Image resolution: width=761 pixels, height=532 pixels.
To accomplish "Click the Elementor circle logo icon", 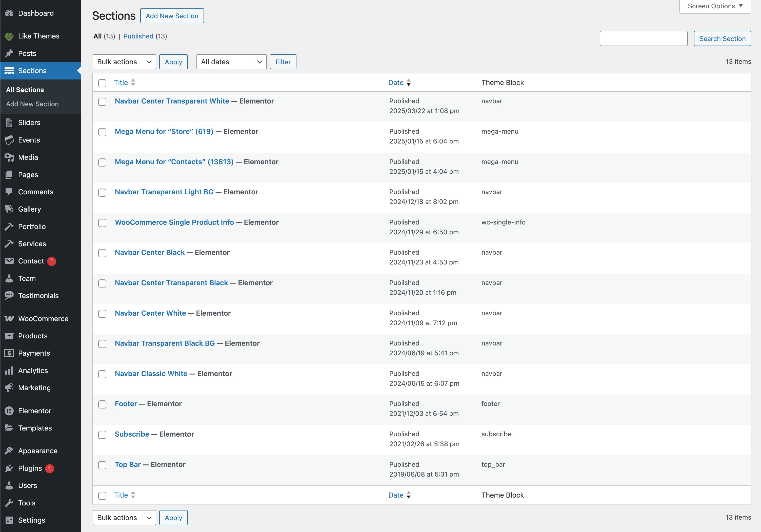I will 9,411.
